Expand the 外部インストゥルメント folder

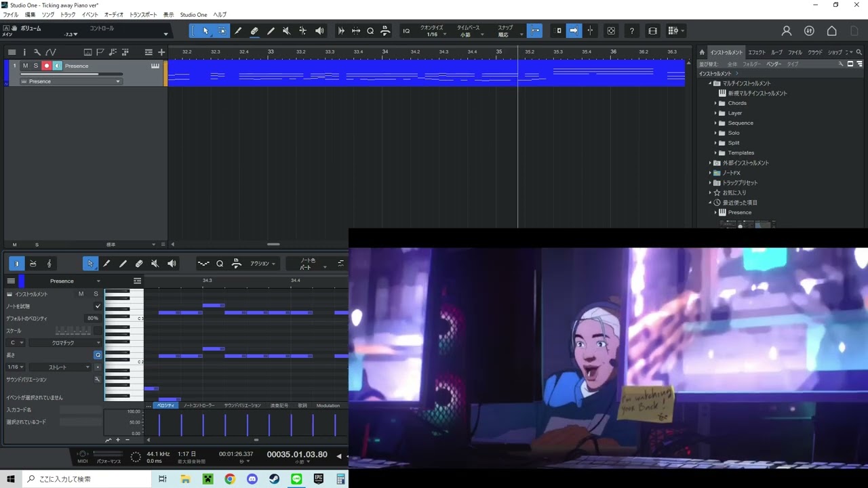click(710, 163)
